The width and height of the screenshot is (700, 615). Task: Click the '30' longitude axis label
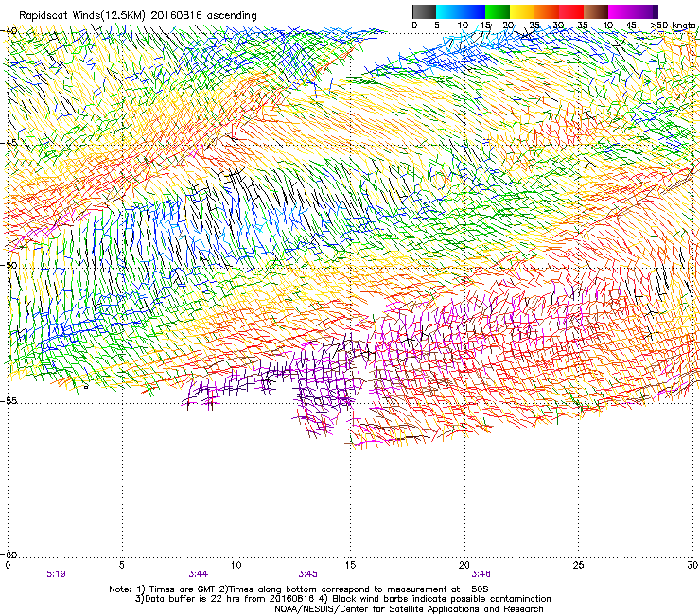coord(692,566)
